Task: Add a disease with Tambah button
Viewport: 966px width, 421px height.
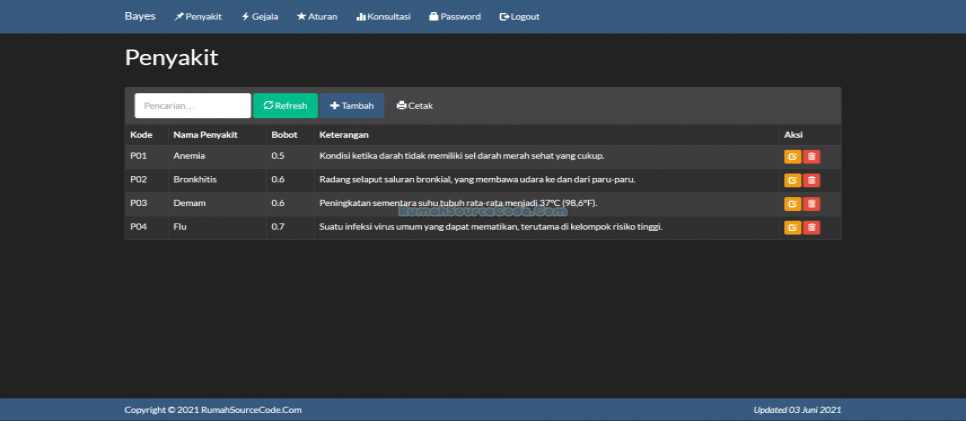Action: click(352, 105)
